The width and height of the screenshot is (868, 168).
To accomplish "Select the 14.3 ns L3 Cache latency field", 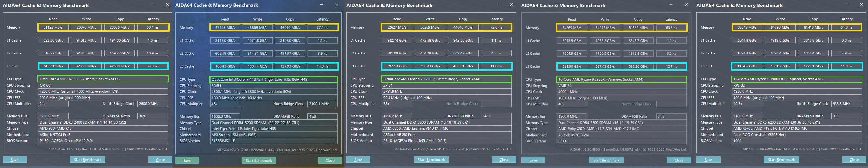I will [x=322, y=66].
